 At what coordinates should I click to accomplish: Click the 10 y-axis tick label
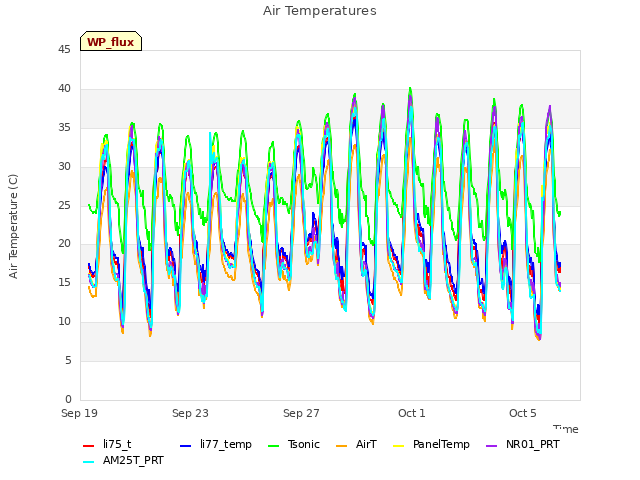pos(64,322)
